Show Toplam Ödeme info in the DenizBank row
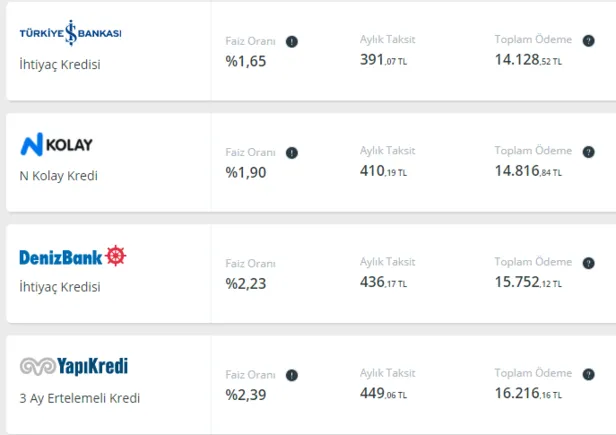The height and width of the screenshot is (435, 616). point(591,262)
